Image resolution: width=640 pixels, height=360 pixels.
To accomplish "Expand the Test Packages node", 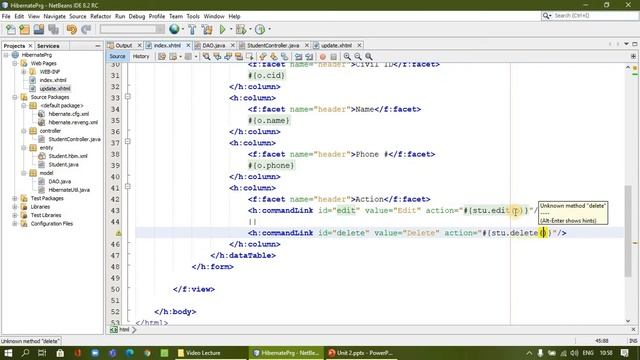I will pyautogui.click(x=15, y=198).
